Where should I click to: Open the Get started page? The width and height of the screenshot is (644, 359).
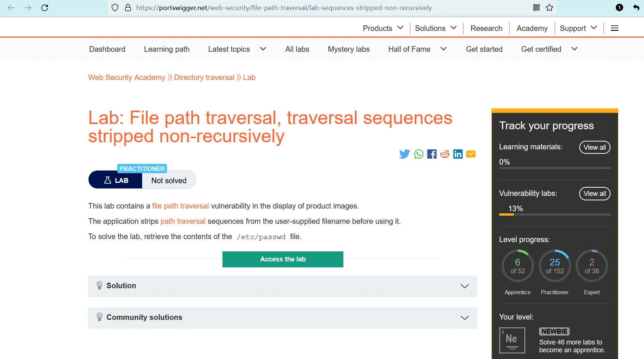coord(484,49)
